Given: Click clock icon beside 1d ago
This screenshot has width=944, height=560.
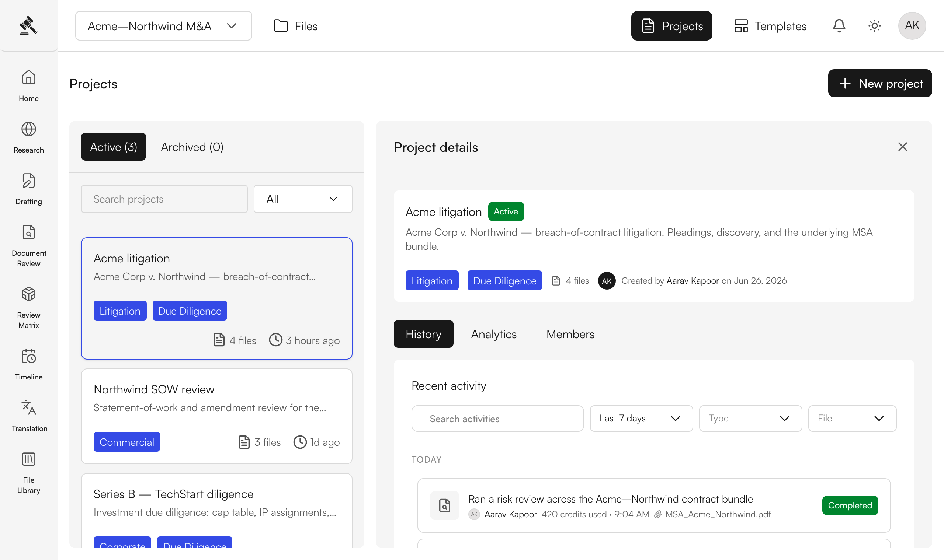Looking at the screenshot, I should click(300, 442).
